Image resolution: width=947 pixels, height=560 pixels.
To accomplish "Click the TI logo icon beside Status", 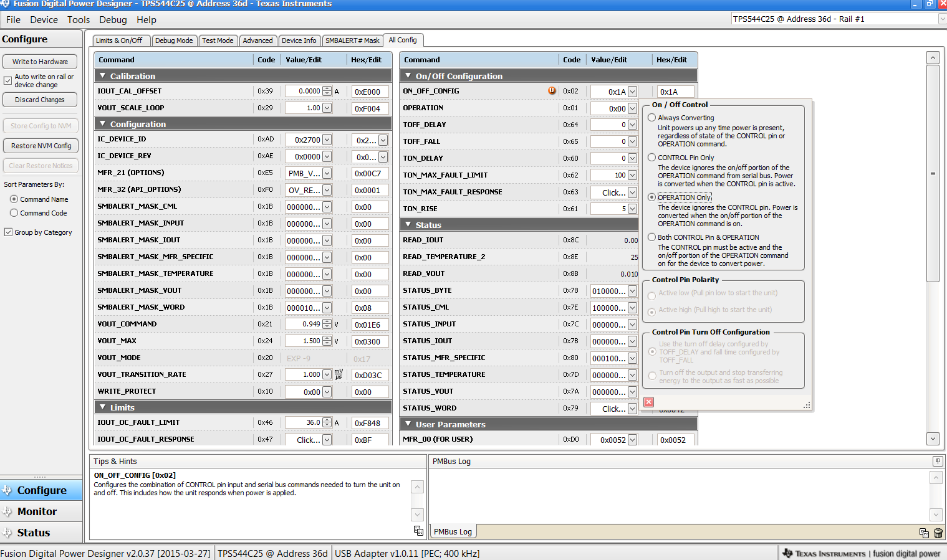I will [x=7, y=533].
